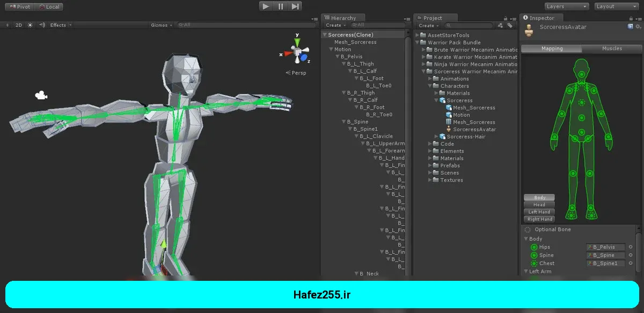Screen dimensions: 644x313
Task: Expand Brute Warrior Mecanim Animation folder
Action: (423, 50)
